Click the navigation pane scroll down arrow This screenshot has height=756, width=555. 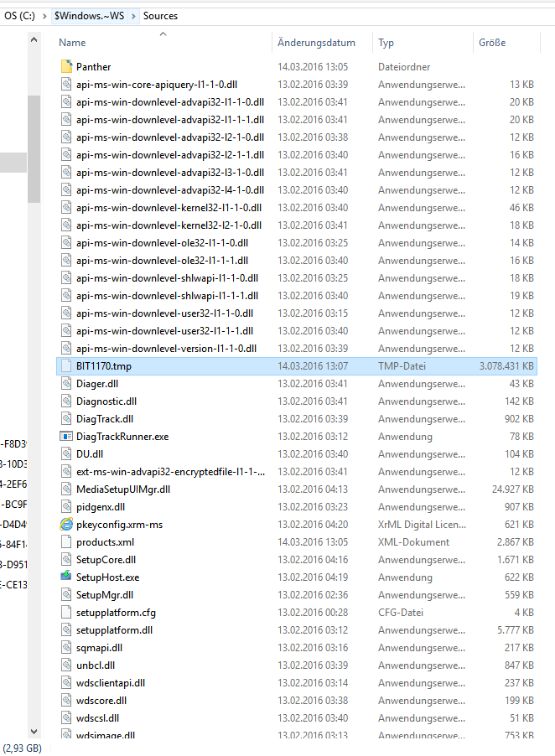34,732
